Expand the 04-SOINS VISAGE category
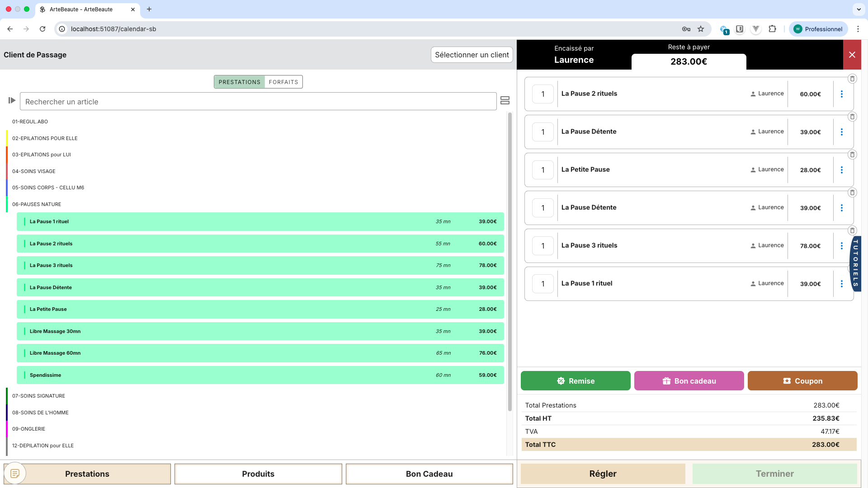Screen dimensions: 868x488 (x=34, y=171)
